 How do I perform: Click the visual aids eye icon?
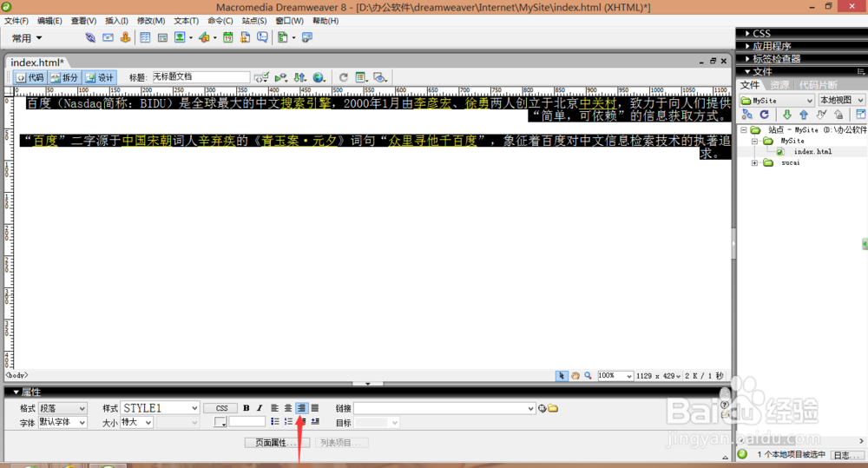tap(380, 77)
